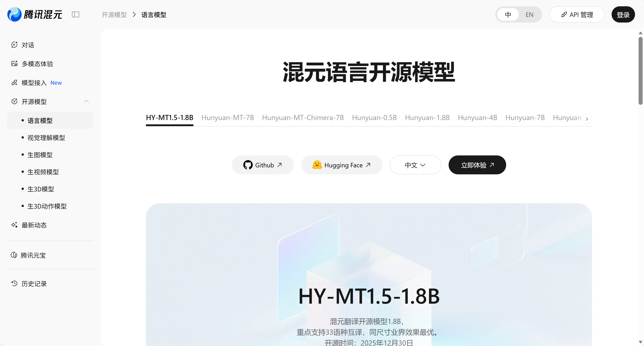
Task: Open the Github repository link
Action: click(262, 165)
